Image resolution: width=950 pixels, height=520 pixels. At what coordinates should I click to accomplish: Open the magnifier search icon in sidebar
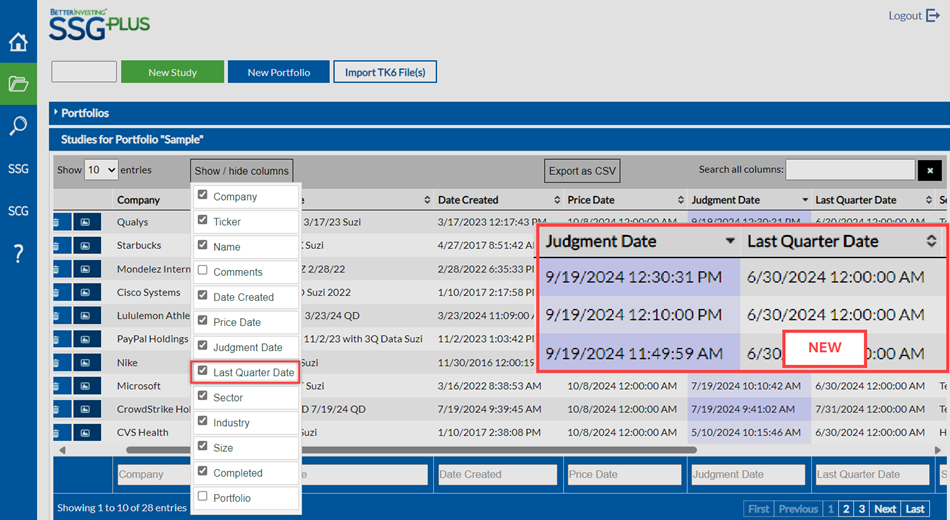point(18,126)
